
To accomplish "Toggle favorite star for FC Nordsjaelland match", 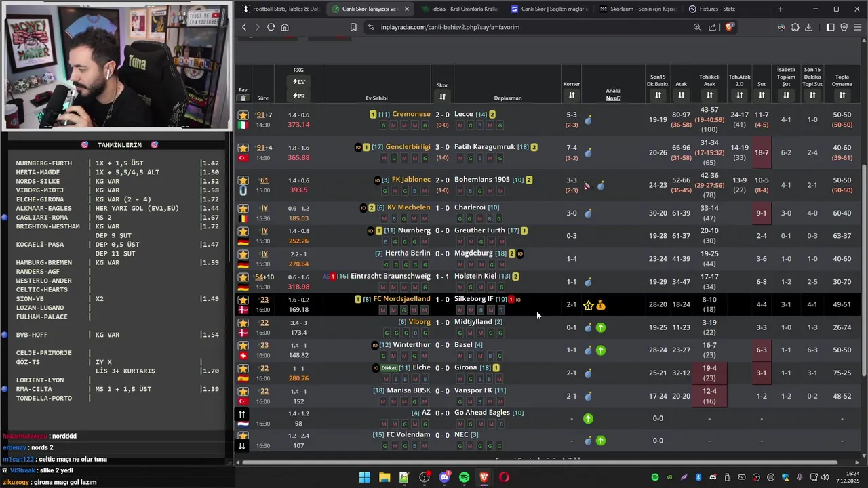I will click(x=243, y=300).
